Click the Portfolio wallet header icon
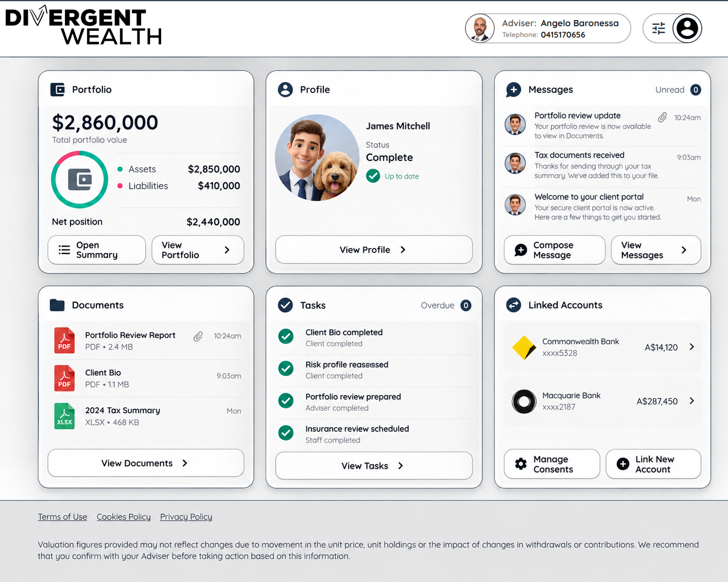The width and height of the screenshot is (728, 582). coord(58,90)
